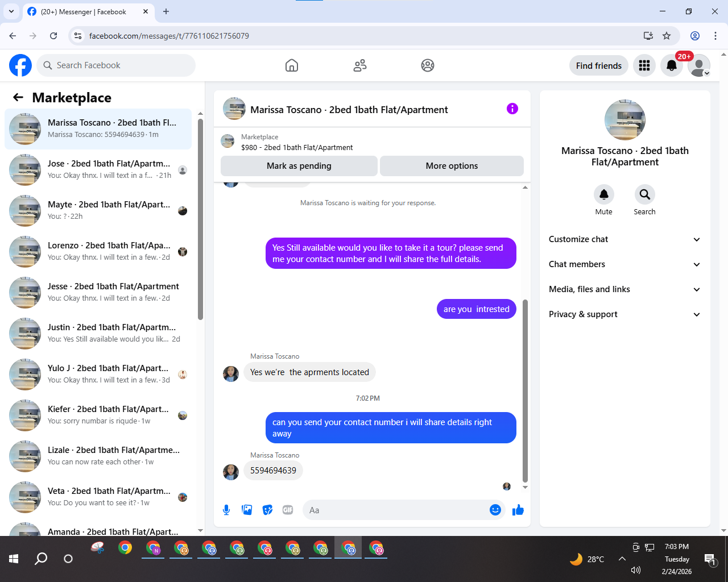Expand Customize chat section
The height and width of the screenshot is (582, 728).
click(624, 239)
